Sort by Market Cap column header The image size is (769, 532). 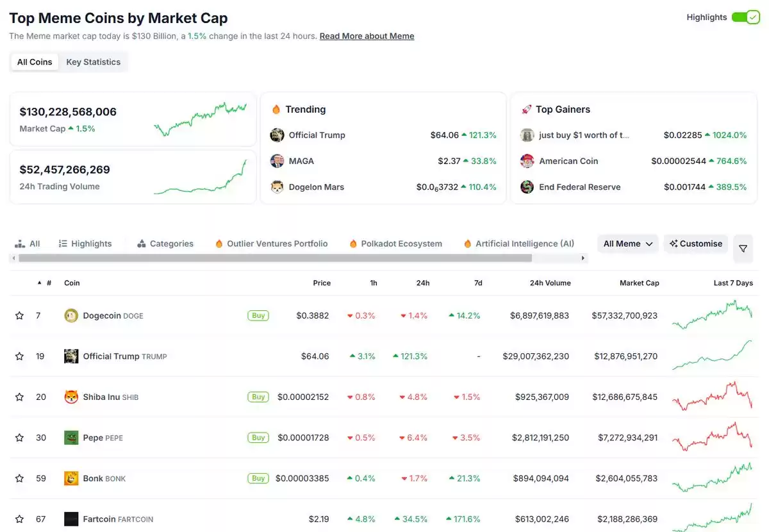[639, 283]
